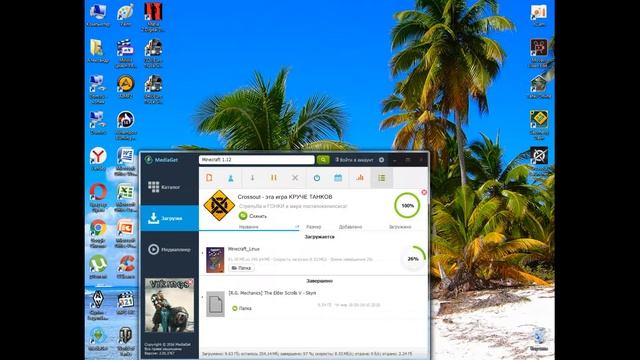The height and width of the screenshot is (360, 640).
Task: Click the Skyrim entry file thumbnail
Action: pos(215,304)
